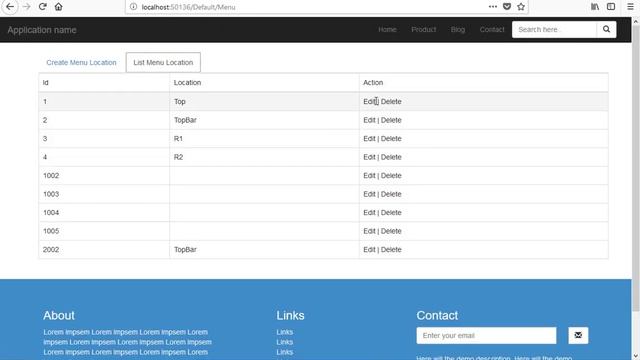Open page actions three-dot menu
This screenshot has height=360, width=640.
pyautogui.click(x=493, y=7)
